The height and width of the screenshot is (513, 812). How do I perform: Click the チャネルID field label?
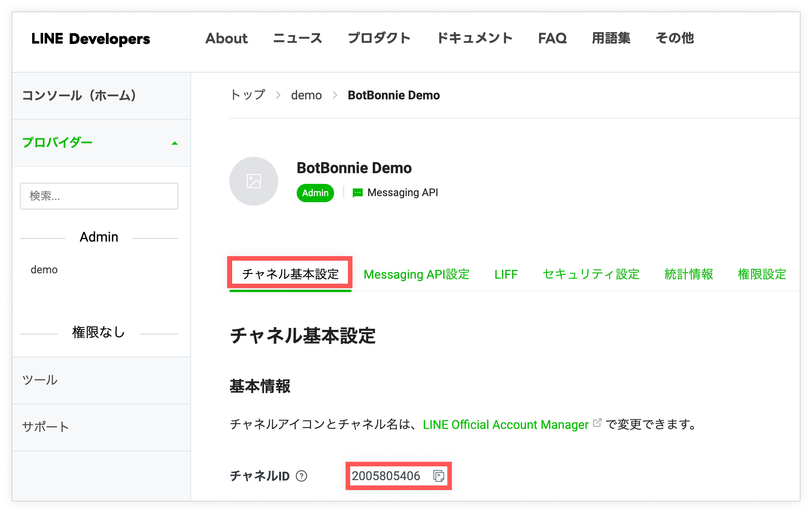click(260, 476)
